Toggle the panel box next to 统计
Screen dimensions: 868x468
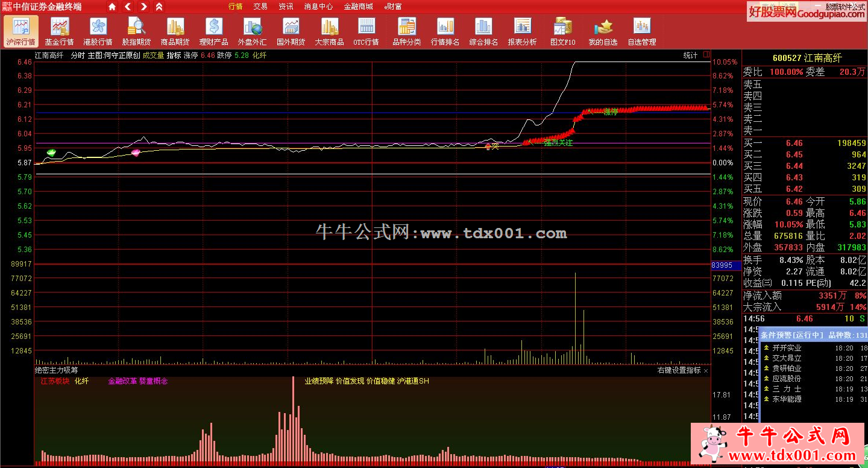[x=706, y=55]
